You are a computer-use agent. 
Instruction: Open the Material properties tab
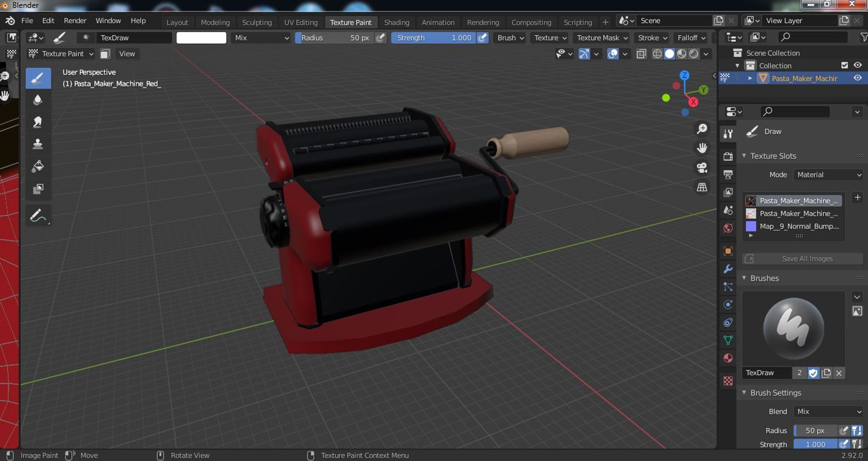(728, 358)
